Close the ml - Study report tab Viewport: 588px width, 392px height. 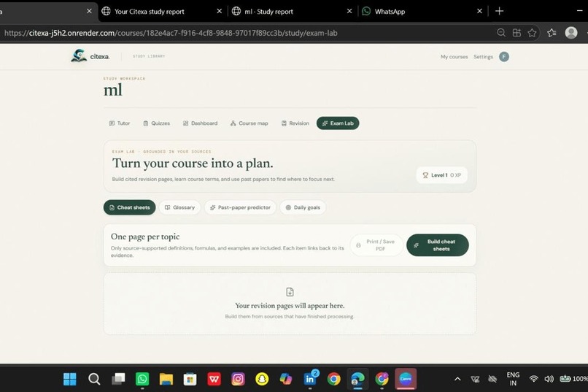coord(349,11)
